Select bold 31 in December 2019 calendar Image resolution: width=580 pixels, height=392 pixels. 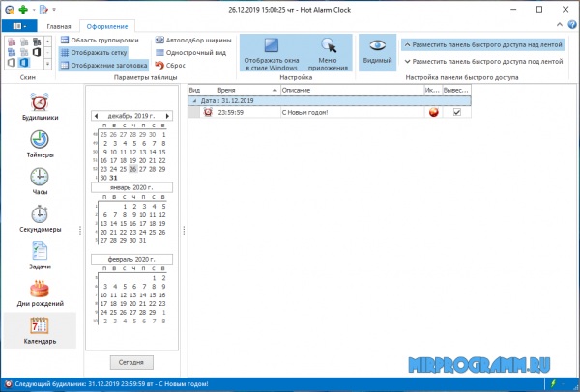tap(113, 178)
